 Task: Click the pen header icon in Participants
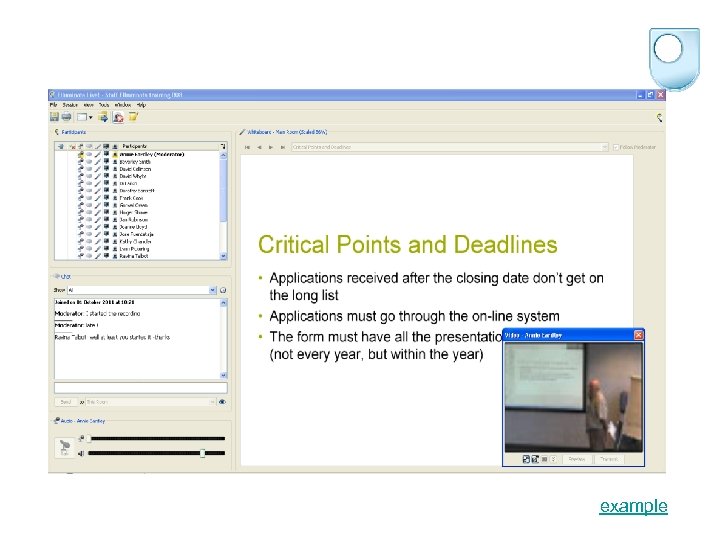(x=98, y=146)
